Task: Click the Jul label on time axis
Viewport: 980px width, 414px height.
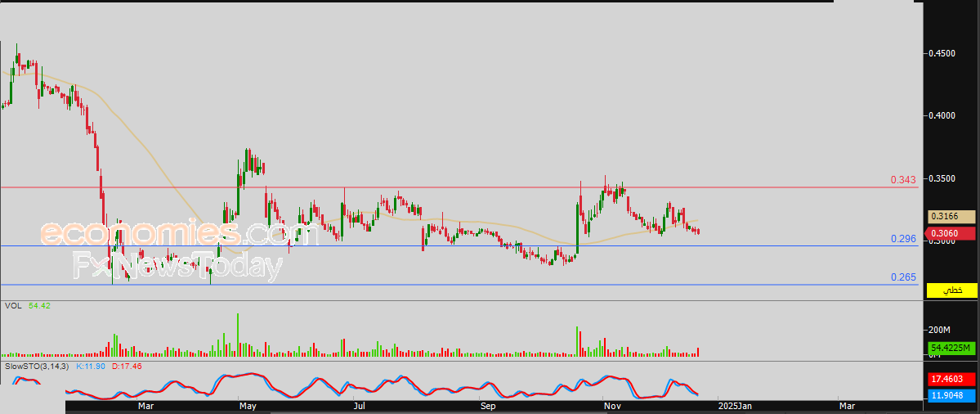Action: pyautogui.click(x=358, y=406)
